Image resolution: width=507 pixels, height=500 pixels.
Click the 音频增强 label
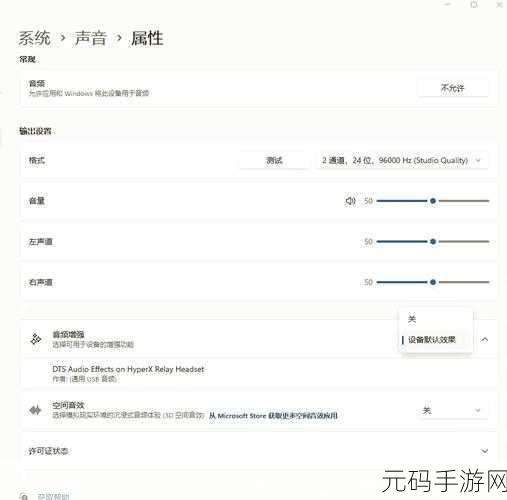(x=68, y=334)
